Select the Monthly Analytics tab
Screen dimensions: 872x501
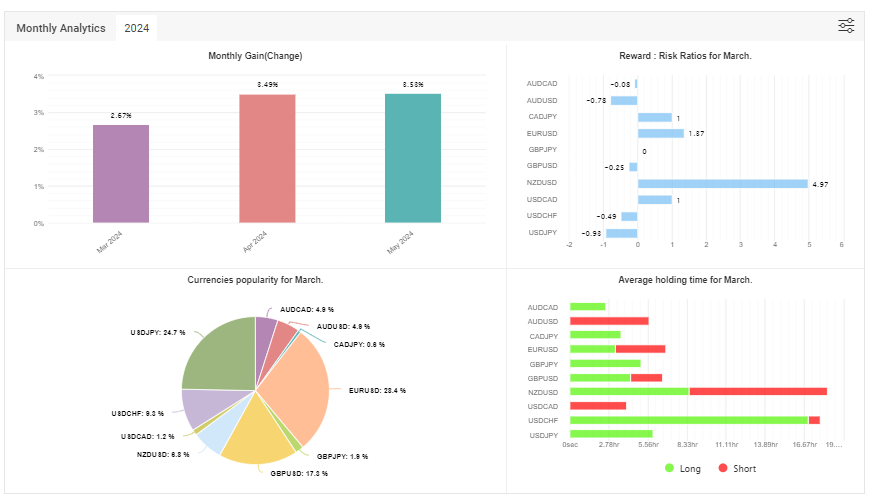pos(61,28)
